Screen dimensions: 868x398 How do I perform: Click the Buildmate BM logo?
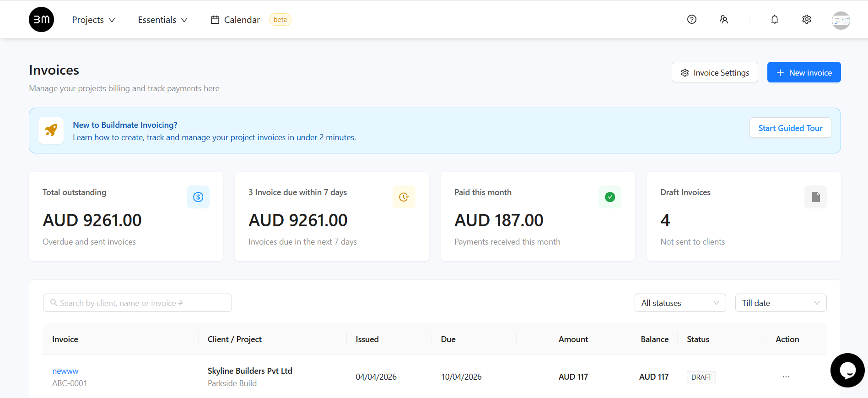41,19
